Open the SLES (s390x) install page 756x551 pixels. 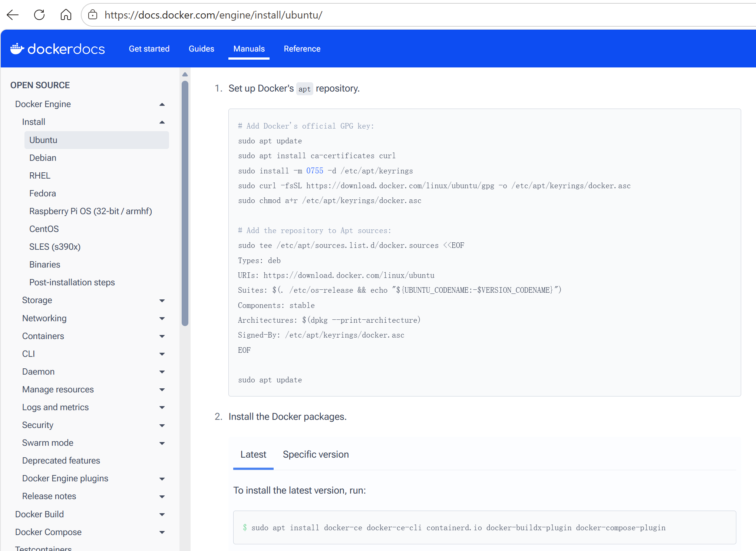coord(55,247)
